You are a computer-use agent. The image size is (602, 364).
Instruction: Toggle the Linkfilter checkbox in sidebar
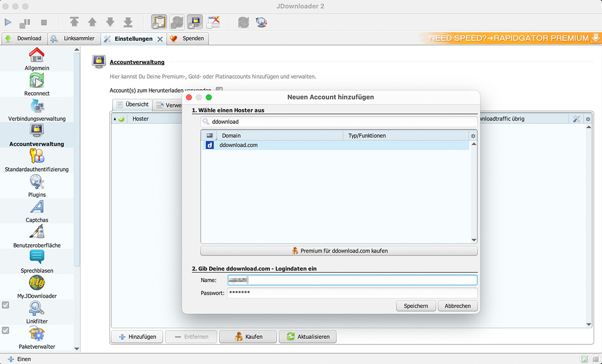coord(6,305)
